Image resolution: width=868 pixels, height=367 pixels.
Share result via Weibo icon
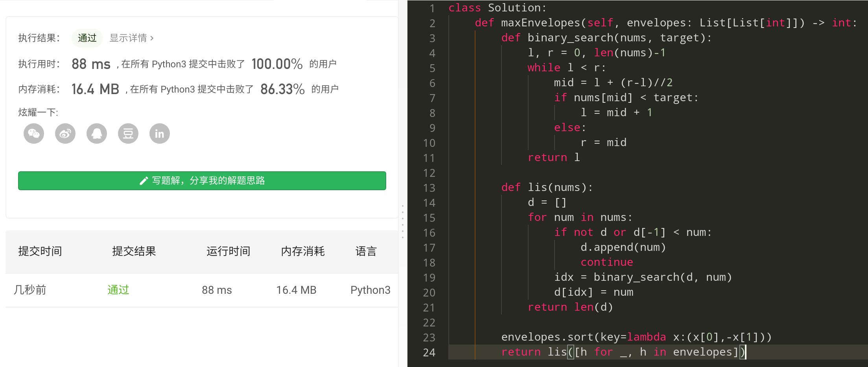(x=65, y=133)
